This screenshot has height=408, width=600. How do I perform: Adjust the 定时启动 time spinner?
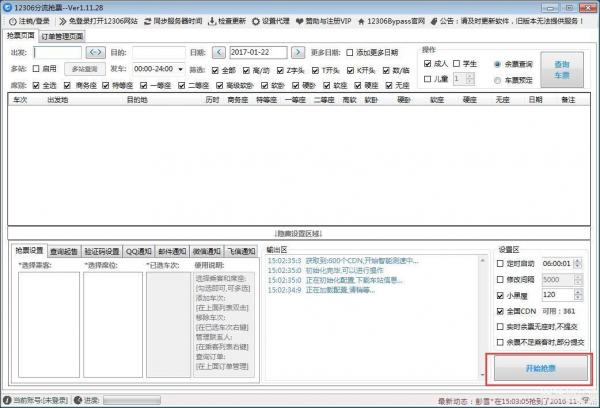(x=578, y=264)
